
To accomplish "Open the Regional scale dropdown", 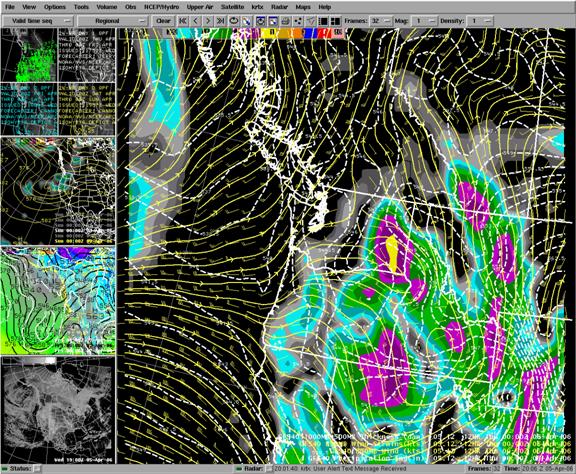I will coord(112,21).
